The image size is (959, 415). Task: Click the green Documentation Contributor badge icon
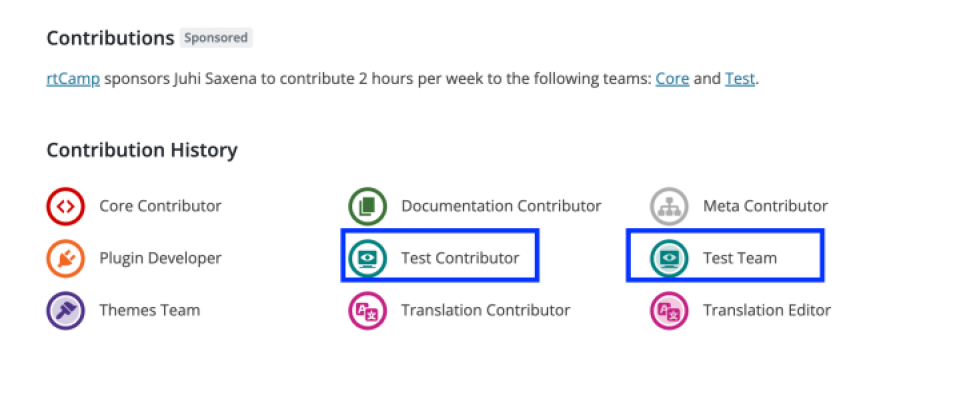click(x=367, y=206)
